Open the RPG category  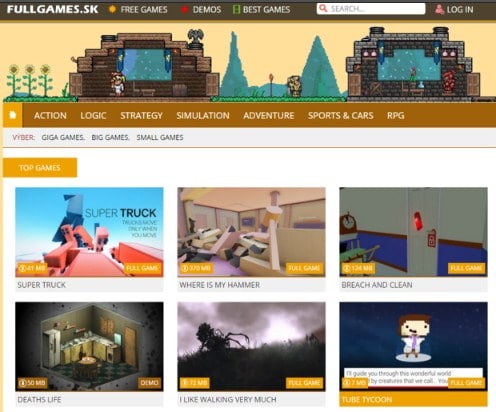click(x=396, y=115)
